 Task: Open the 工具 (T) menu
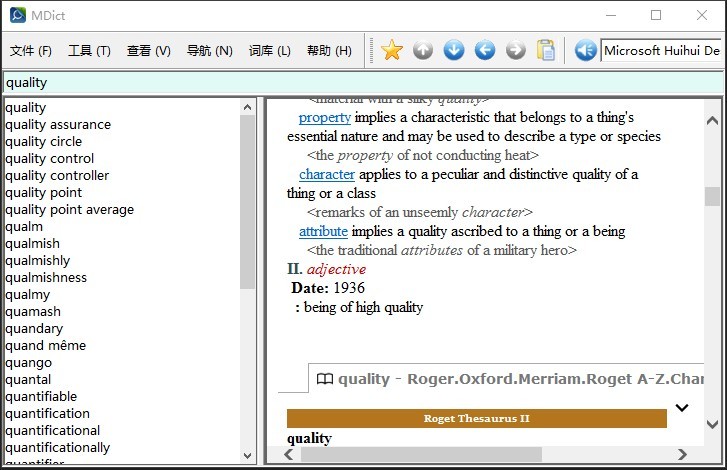coord(89,51)
